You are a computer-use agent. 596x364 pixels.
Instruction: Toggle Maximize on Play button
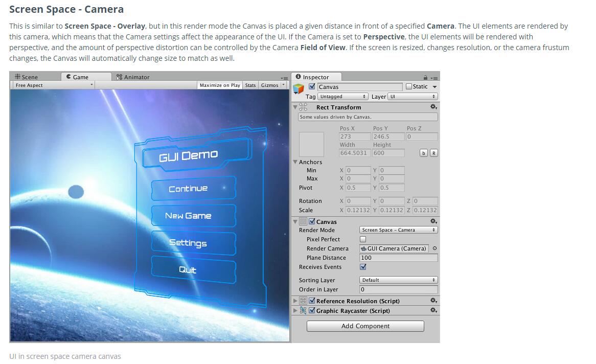point(220,85)
